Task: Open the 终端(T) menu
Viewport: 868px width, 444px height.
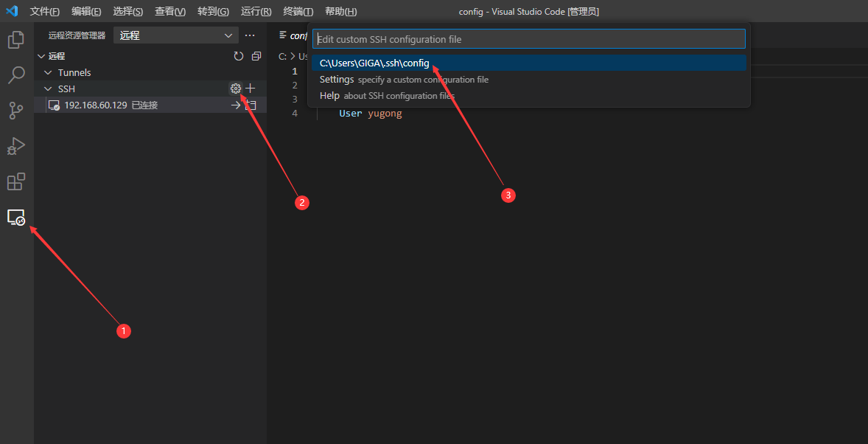Action: [x=298, y=12]
